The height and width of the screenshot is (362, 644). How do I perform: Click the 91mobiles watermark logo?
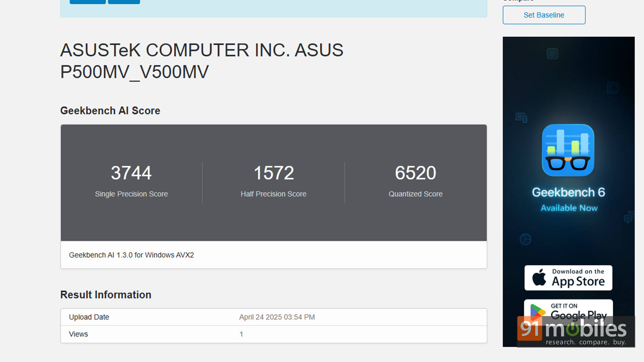pos(576,331)
